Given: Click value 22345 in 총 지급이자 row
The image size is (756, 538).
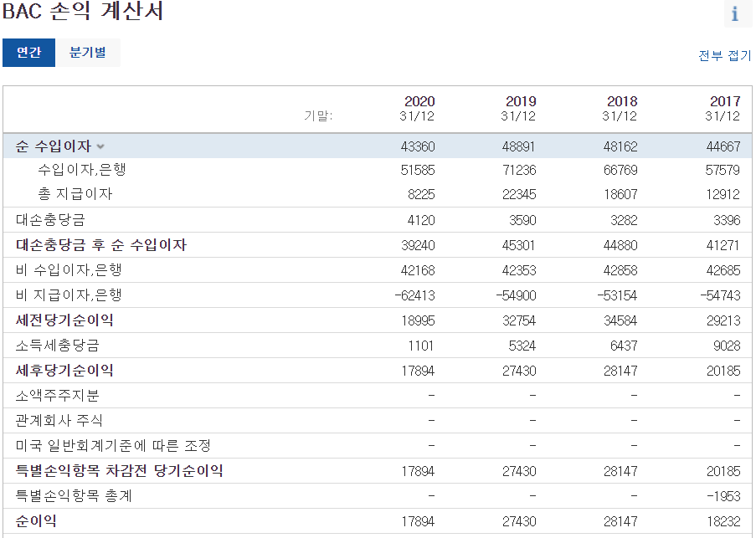Looking at the screenshot, I should pyautogui.click(x=519, y=195).
